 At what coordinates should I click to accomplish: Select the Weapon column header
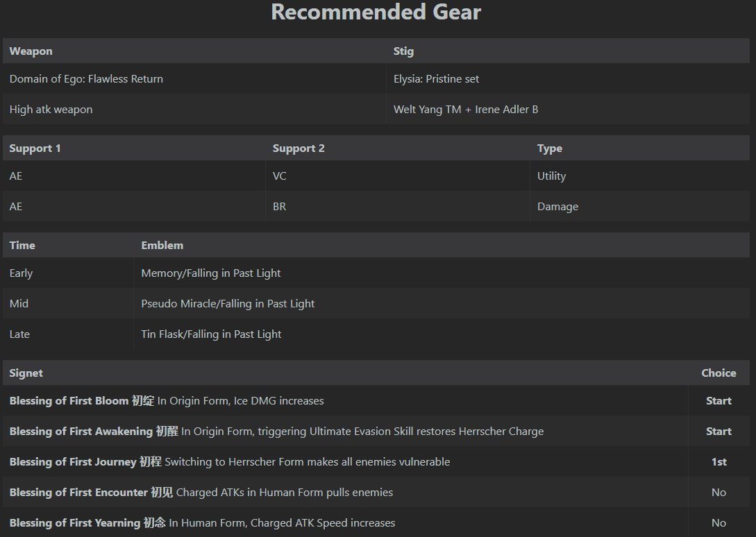pos(31,51)
